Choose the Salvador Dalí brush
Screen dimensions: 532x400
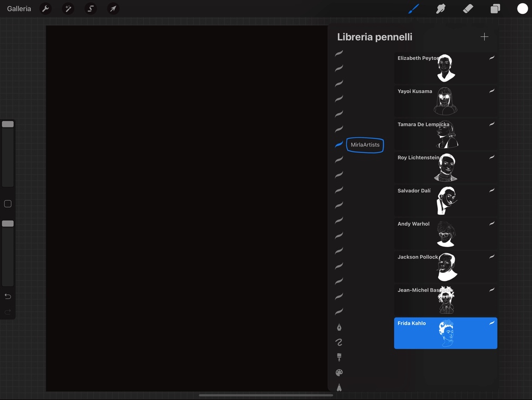pos(446,200)
